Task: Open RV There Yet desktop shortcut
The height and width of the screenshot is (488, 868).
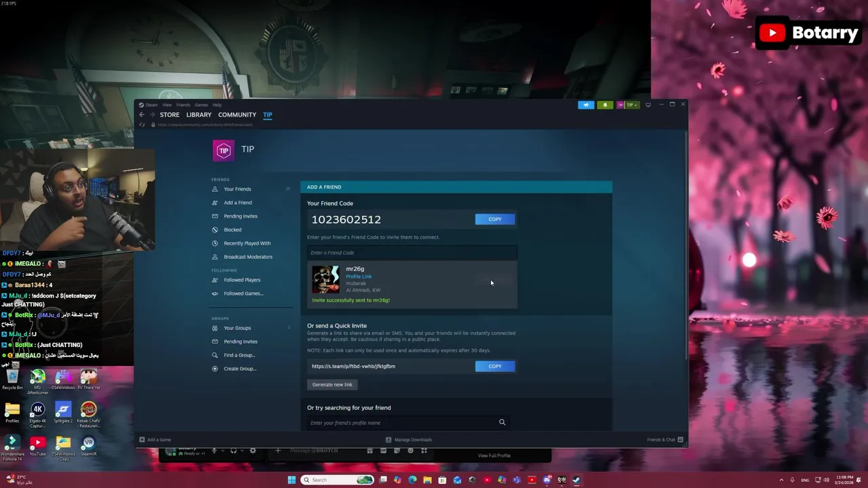Action: pyautogui.click(x=88, y=380)
